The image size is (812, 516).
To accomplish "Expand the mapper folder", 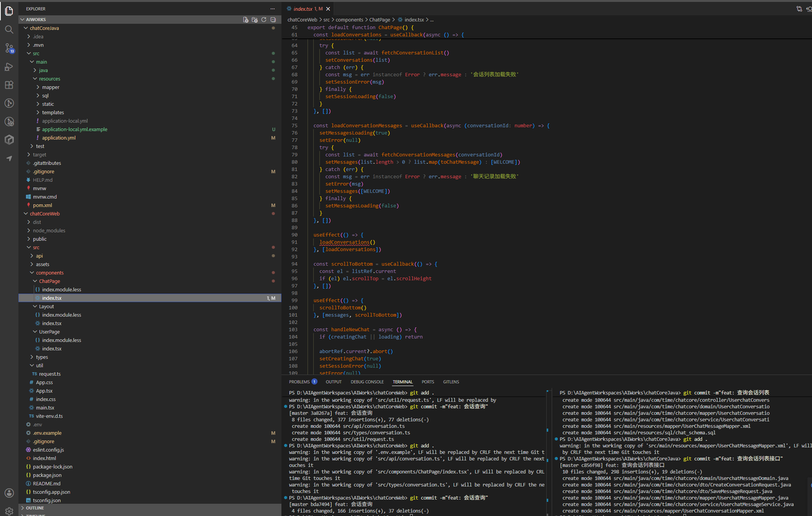I will pos(51,87).
